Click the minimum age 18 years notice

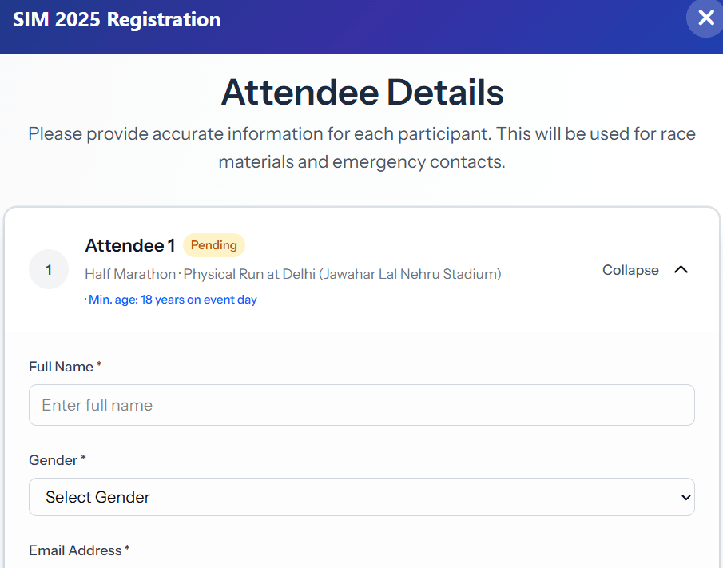172,300
